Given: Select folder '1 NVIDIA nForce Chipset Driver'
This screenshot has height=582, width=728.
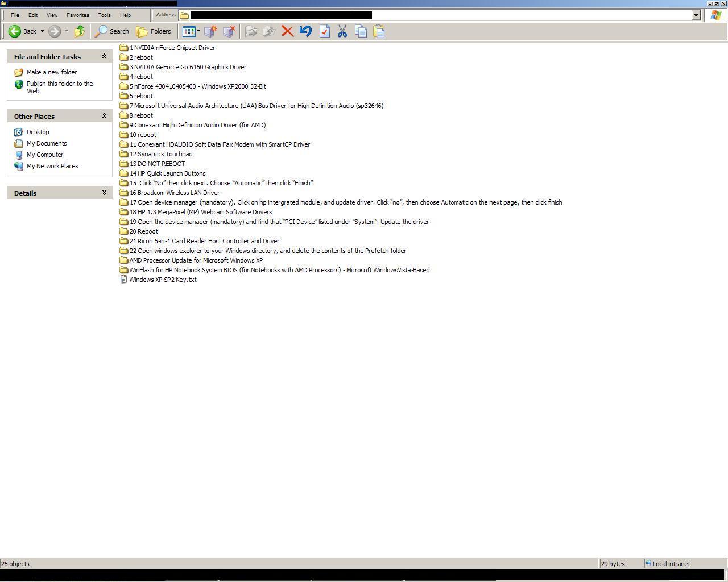Looking at the screenshot, I should 167,48.
